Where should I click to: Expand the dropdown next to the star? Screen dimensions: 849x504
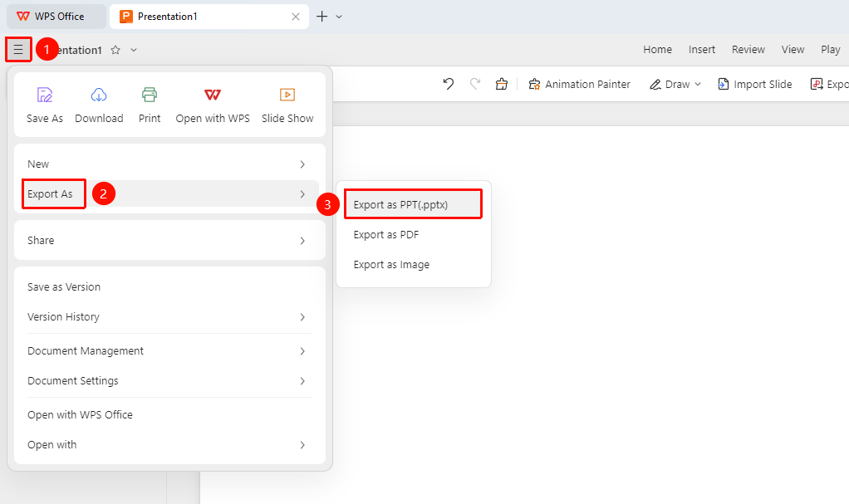coord(134,50)
